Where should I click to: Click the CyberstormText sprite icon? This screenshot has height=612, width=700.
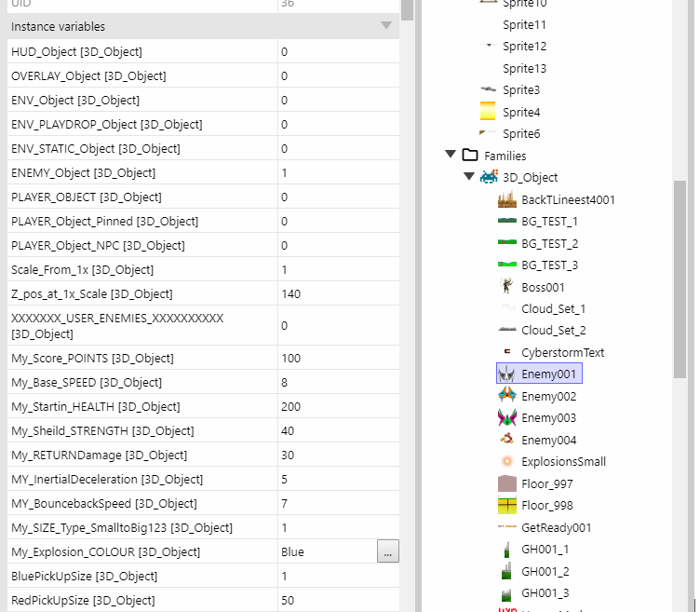506,351
